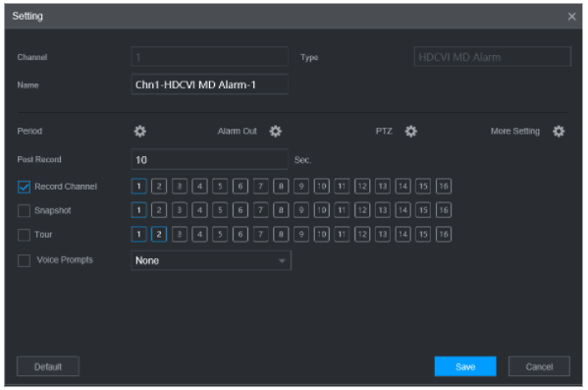The height and width of the screenshot is (390, 588).
Task: Click the Cancel button
Action: [x=539, y=366]
